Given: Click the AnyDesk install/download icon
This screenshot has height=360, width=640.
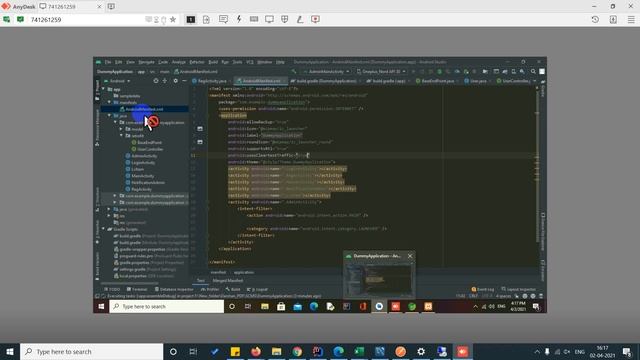Looking at the screenshot, I should (x=613, y=19).
